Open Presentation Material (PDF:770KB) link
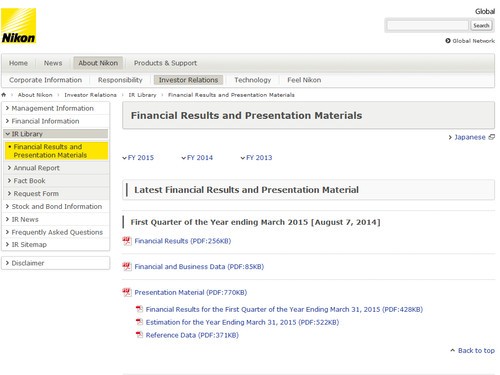 tap(191, 292)
